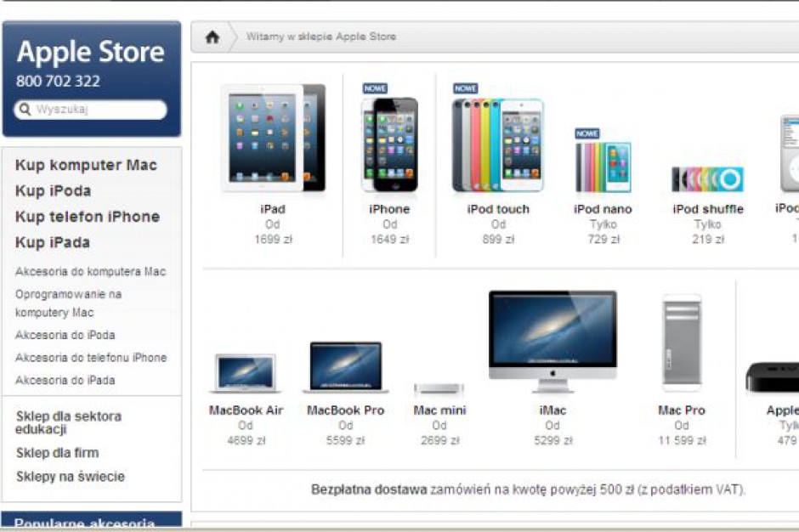Image resolution: width=799 pixels, height=532 pixels.
Task: Click the iMac name link
Action: [552, 410]
